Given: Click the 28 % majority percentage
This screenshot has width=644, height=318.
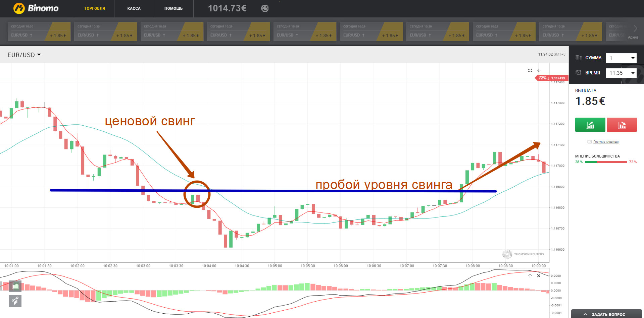Looking at the screenshot, I should (579, 162).
